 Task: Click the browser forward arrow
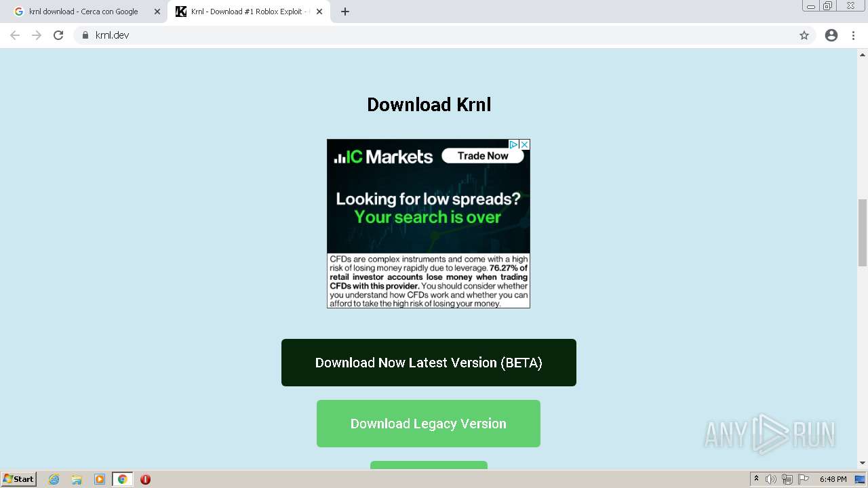(37, 35)
